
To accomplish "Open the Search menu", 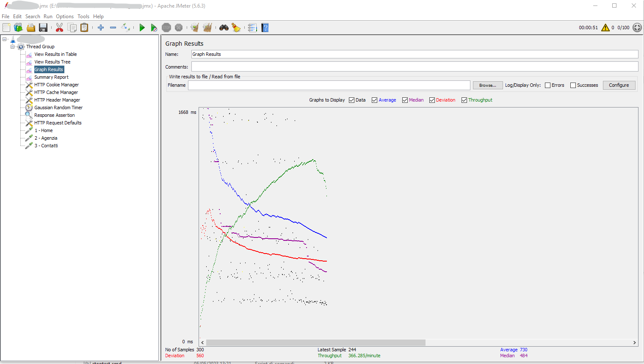I will pyautogui.click(x=33, y=17).
